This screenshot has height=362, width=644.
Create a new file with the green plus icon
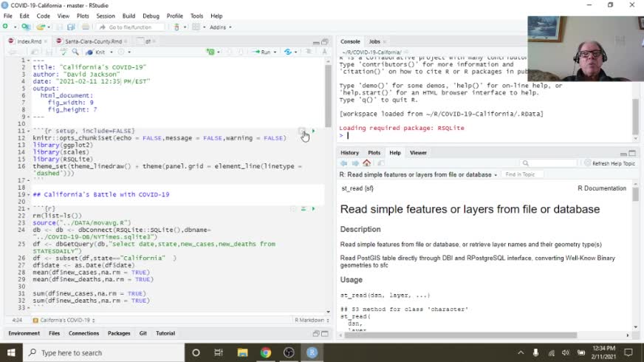[5, 27]
